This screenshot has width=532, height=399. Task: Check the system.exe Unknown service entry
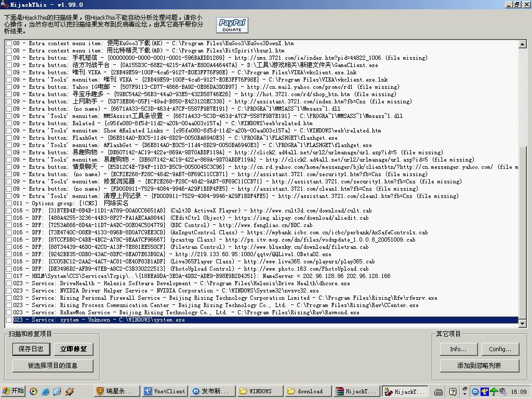point(9,320)
